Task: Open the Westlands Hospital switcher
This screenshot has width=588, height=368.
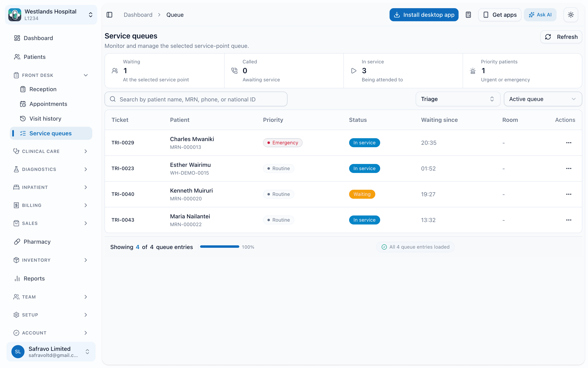Action: 51,15
